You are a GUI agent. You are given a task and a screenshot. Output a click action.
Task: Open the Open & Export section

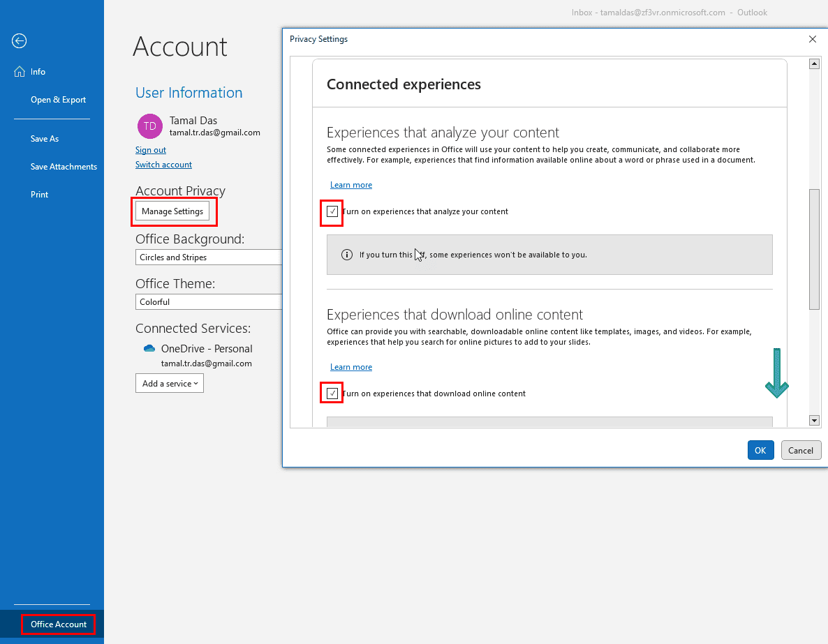[x=58, y=99]
